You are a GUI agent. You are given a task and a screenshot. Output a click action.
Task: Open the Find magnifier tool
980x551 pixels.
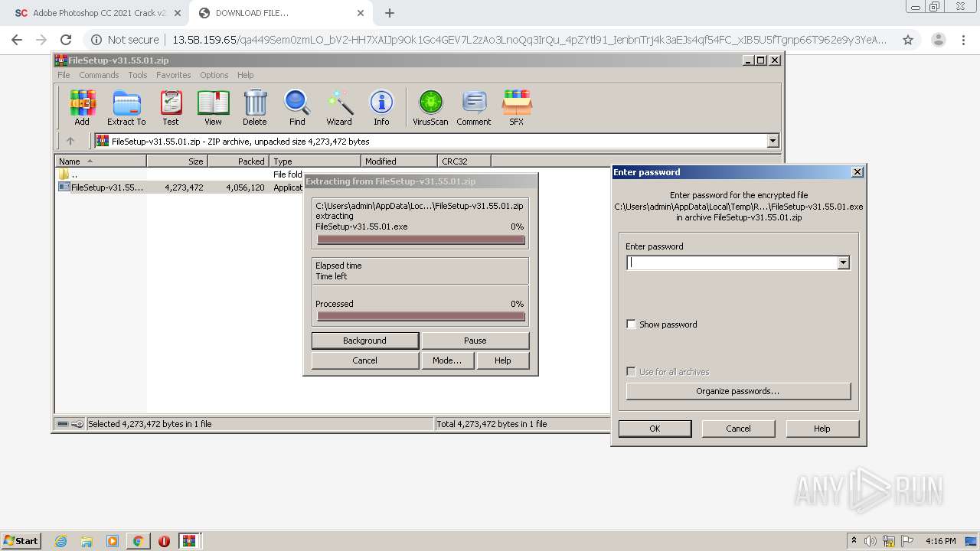tap(297, 108)
